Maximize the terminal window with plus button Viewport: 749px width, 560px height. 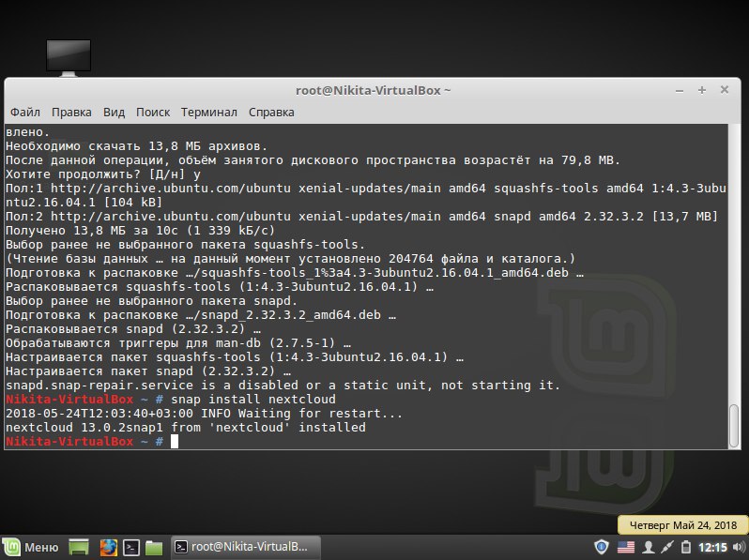point(702,90)
